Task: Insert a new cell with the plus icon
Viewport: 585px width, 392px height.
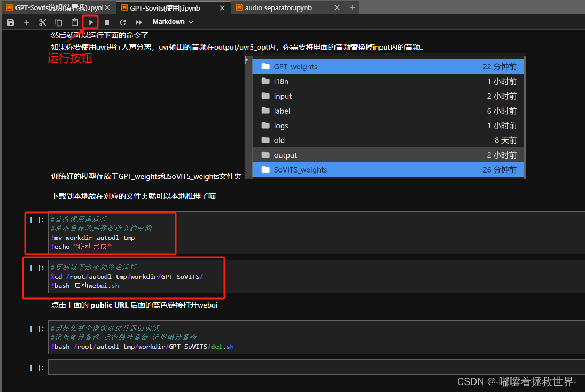Action: (x=27, y=22)
